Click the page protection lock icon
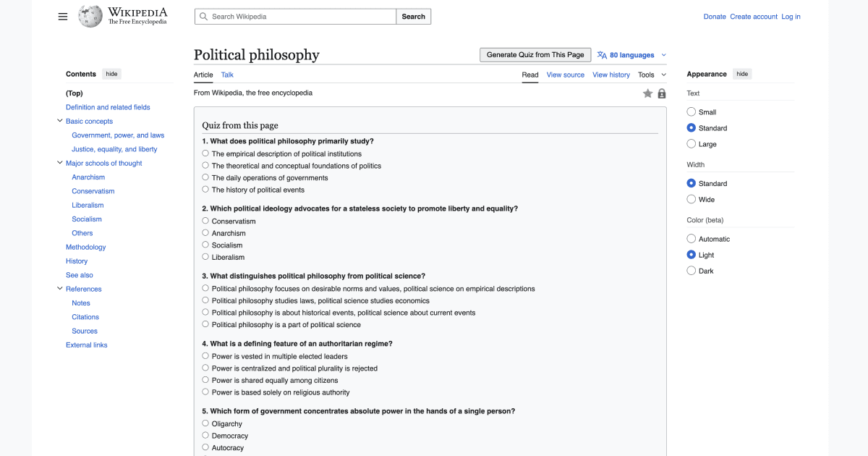The width and height of the screenshot is (868, 456). pos(661,93)
